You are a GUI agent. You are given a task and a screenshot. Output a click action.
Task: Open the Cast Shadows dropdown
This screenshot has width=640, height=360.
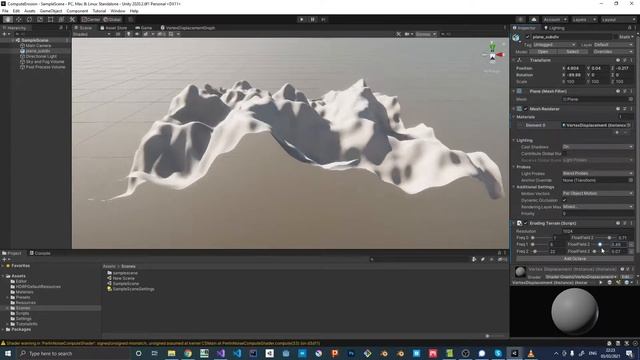[598, 147]
